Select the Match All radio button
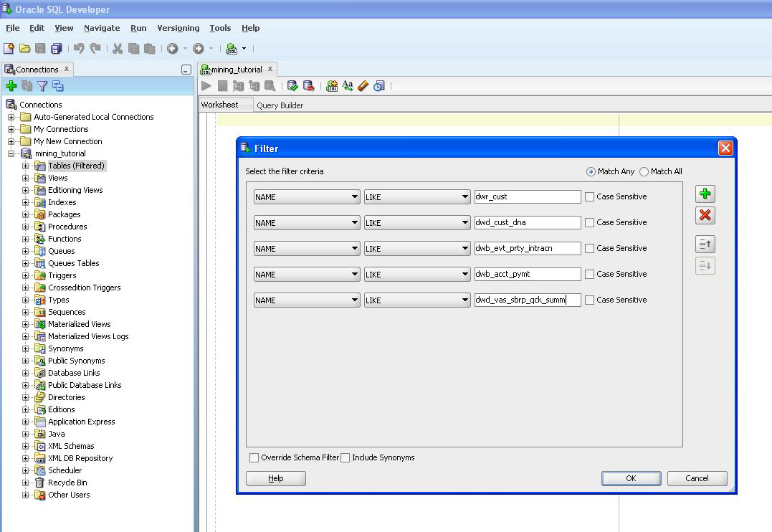Viewport: 772px width, 532px height. point(644,171)
